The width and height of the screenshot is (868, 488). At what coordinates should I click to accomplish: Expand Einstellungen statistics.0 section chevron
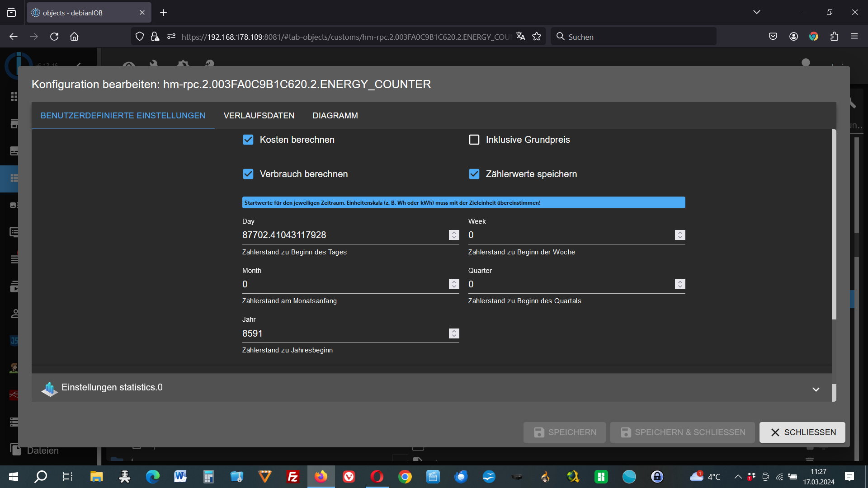816,389
